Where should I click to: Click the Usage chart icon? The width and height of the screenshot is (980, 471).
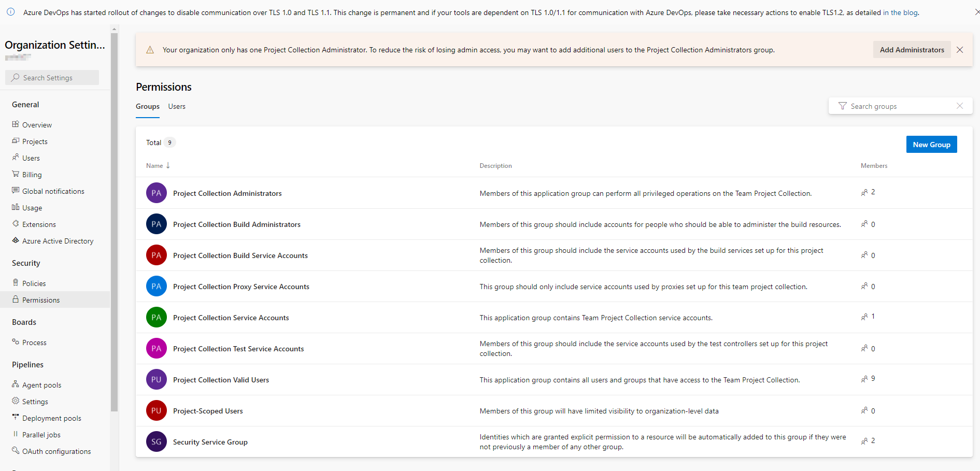[x=16, y=207]
